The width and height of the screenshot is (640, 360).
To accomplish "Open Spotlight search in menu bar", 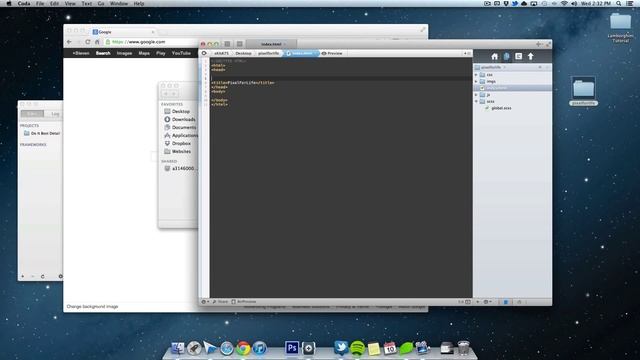I will coord(619,3).
